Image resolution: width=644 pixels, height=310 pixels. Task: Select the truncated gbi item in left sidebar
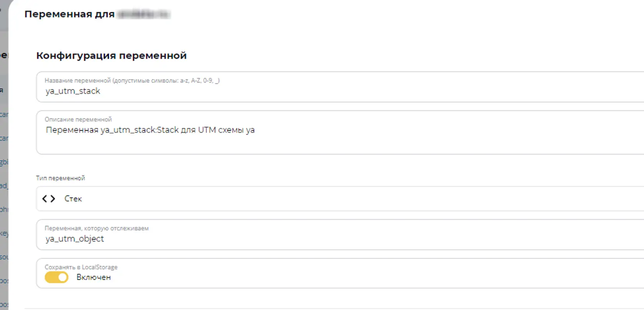(x=4, y=162)
